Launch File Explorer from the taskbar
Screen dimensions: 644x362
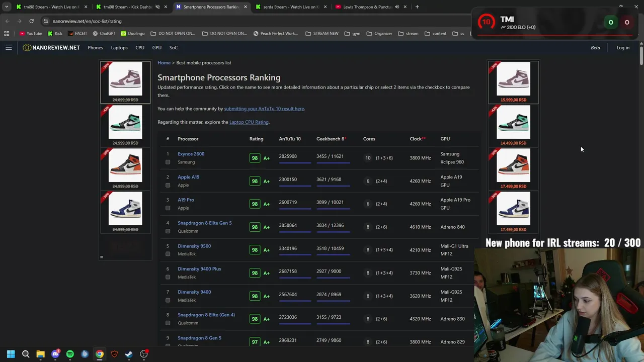click(x=40, y=354)
